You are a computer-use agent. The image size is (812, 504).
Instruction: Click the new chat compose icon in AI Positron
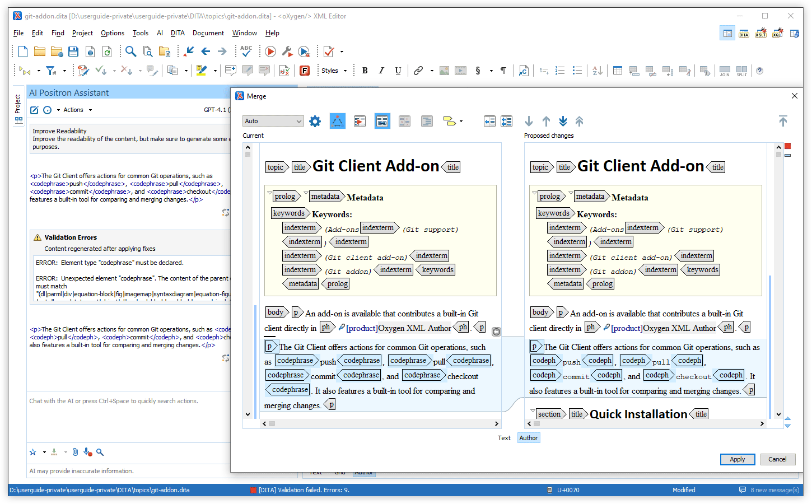[x=34, y=110]
